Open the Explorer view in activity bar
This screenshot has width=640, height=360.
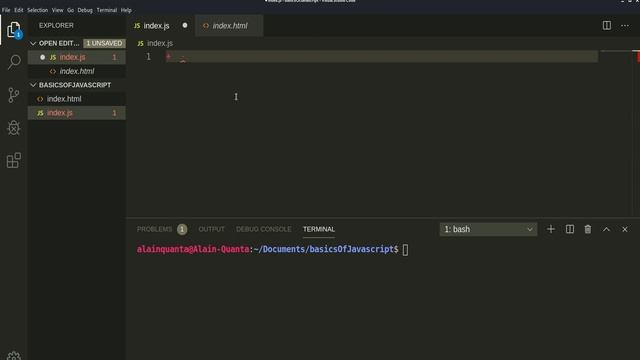click(13, 30)
